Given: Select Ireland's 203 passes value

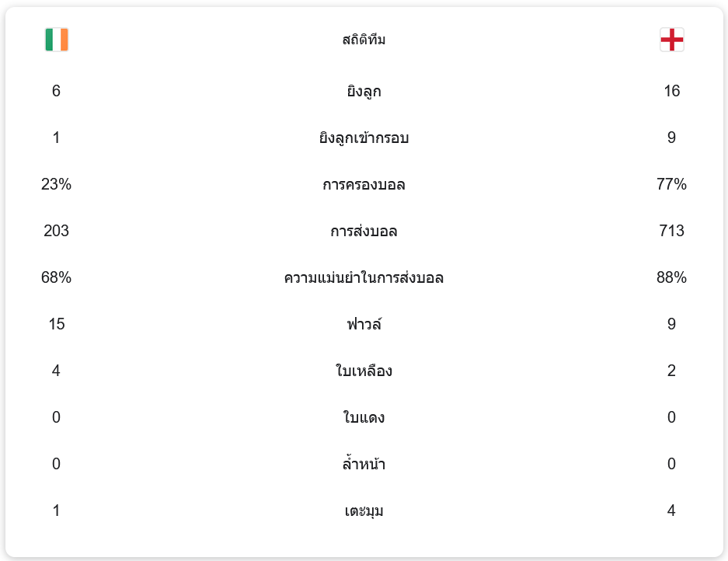Looking at the screenshot, I should click(x=56, y=232).
